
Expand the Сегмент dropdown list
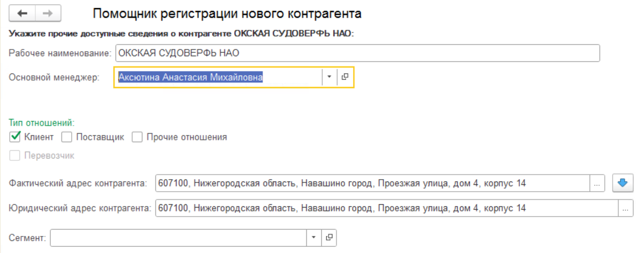pos(314,238)
